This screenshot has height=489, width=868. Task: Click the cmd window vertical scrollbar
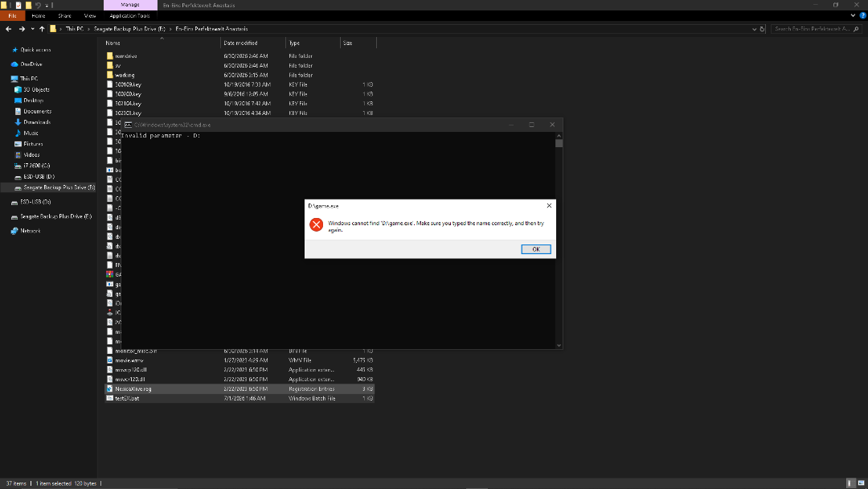(x=559, y=240)
